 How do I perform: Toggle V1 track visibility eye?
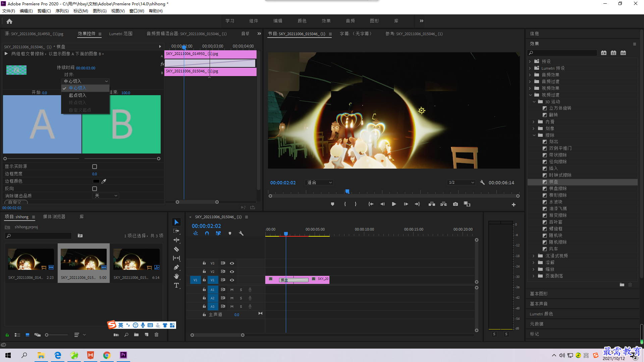pyautogui.click(x=232, y=280)
